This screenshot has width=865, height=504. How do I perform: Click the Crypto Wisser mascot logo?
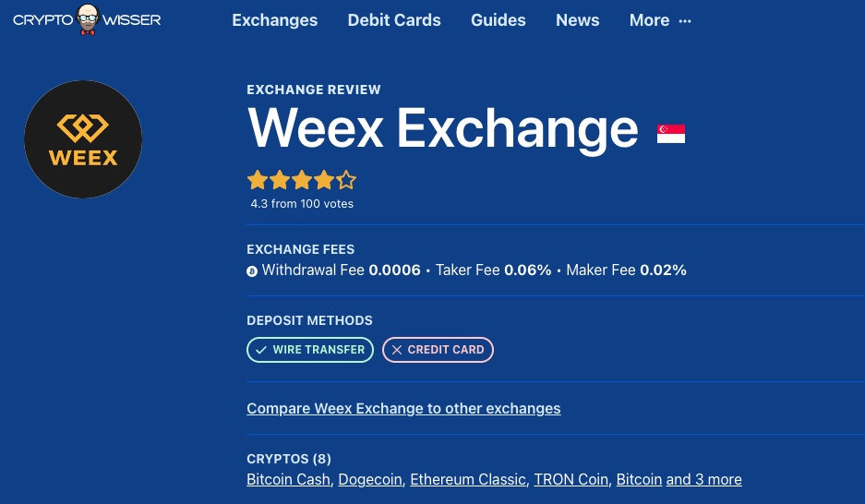[87, 20]
